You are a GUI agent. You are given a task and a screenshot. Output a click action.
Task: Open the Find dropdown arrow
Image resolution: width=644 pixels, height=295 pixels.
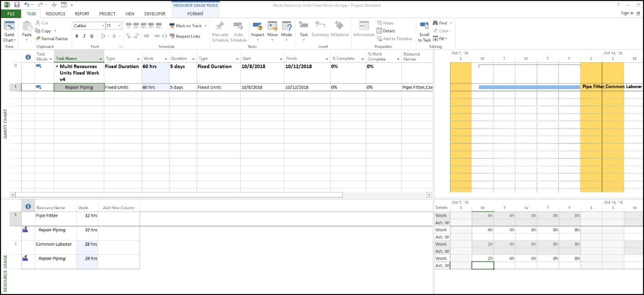click(451, 23)
